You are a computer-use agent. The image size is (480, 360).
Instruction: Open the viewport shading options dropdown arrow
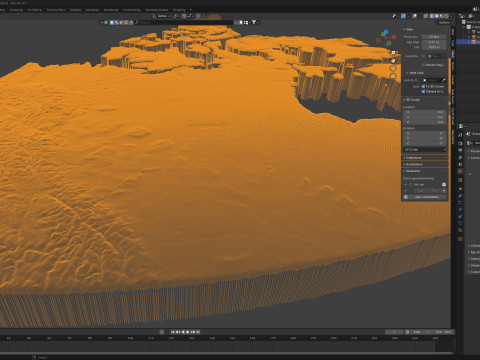tap(451, 16)
